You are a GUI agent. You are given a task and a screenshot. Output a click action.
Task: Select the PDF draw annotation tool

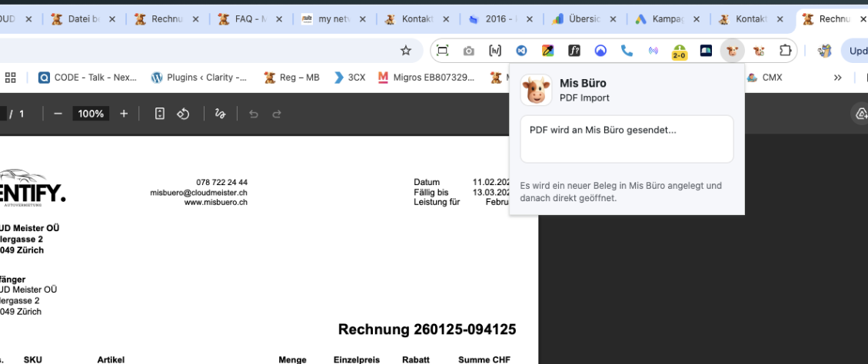click(x=220, y=114)
